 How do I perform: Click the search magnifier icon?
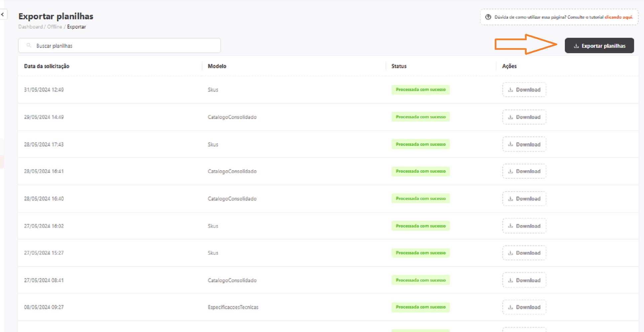click(29, 45)
